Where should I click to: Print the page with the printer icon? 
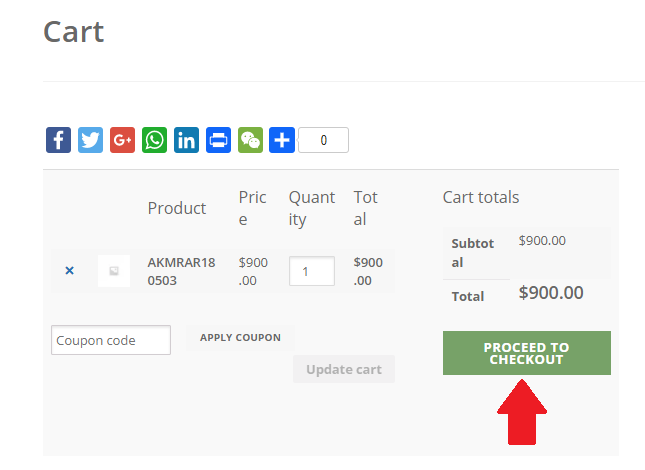click(218, 140)
